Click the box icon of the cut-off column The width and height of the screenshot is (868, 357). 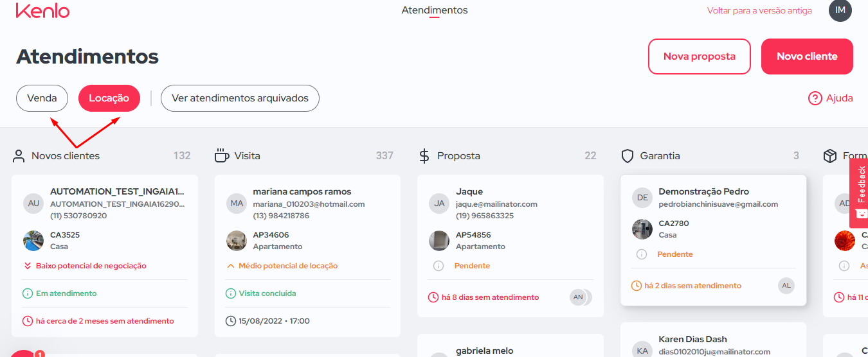click(x=830, y=155)
